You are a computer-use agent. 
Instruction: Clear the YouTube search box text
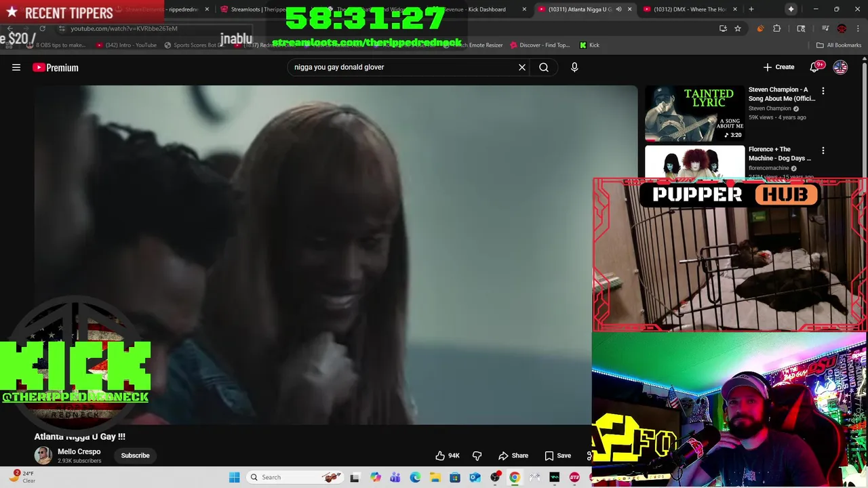click(x=522, y=67)
